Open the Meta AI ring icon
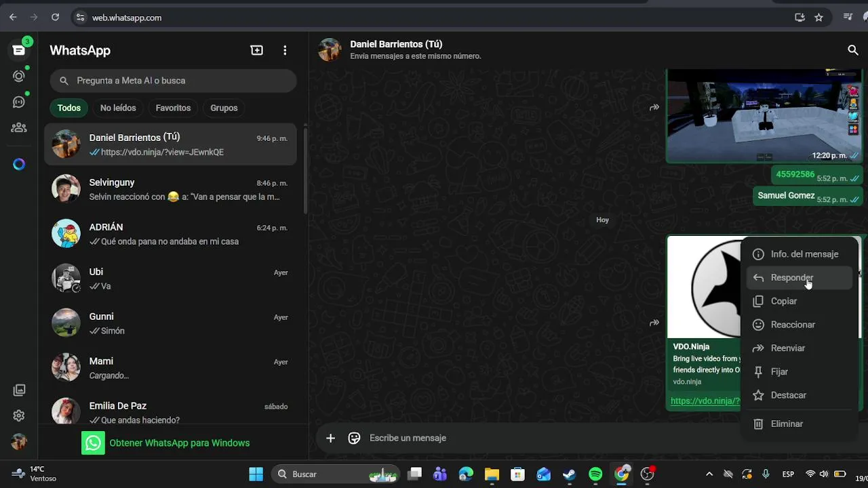The height and width of the screenshot is (488, 868). click(x=19, y=164)
